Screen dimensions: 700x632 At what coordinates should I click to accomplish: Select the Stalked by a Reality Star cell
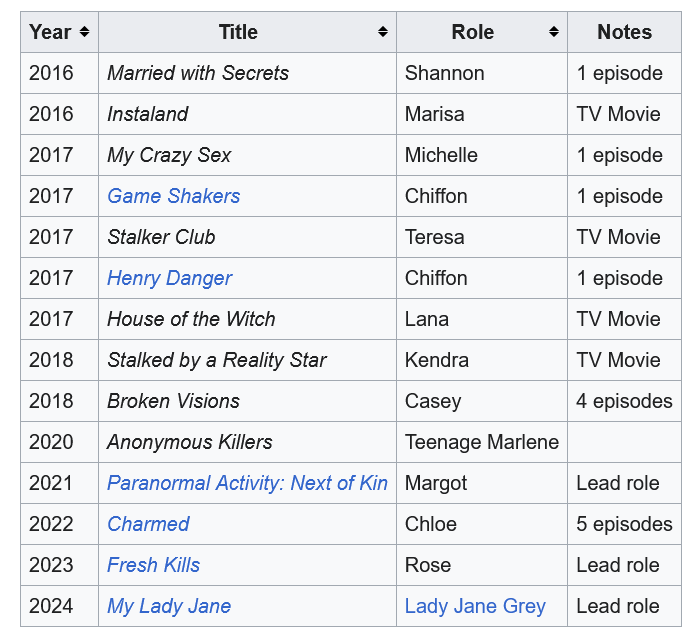217,360
